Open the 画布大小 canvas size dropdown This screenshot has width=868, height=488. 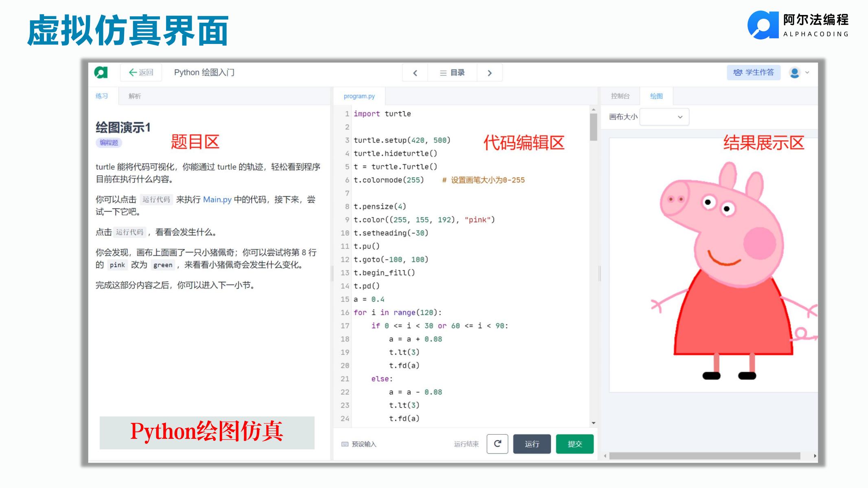(664, 117)
